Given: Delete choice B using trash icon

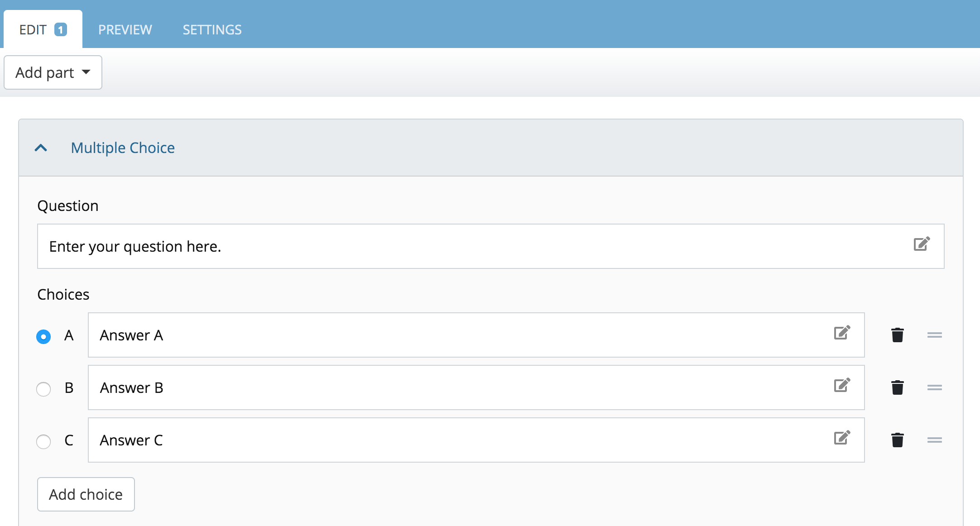Looking at the screenshot, I should (898, 387).
